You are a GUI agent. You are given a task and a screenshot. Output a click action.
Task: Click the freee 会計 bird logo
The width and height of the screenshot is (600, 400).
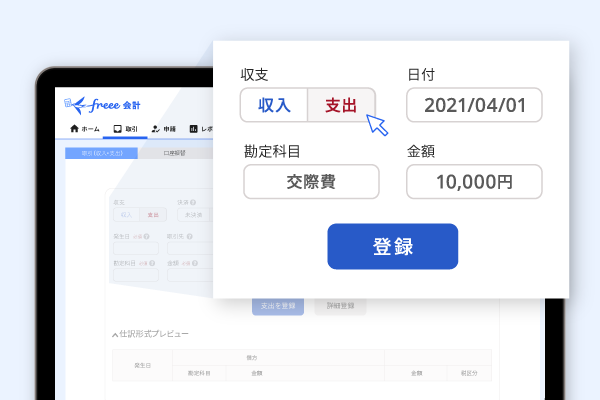tap(73, 103)
